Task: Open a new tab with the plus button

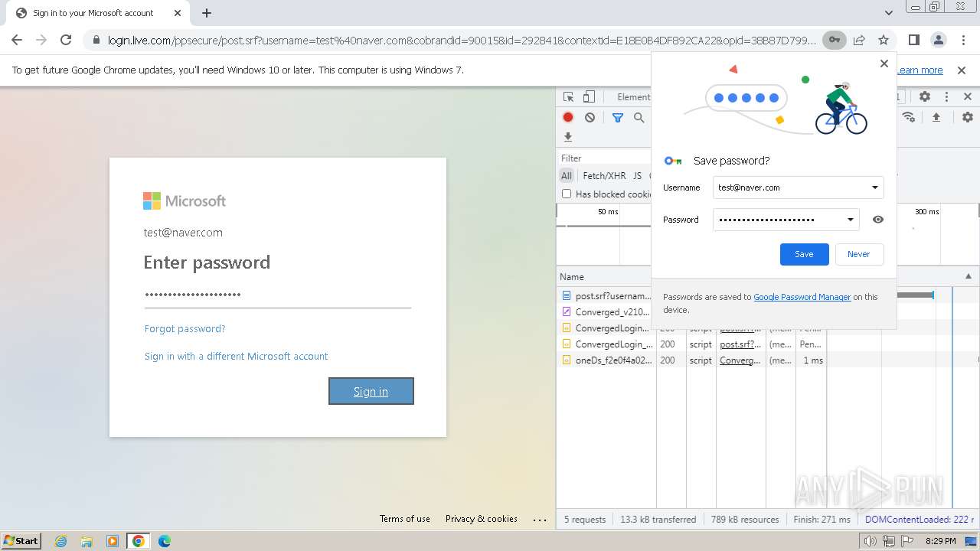Action: [x=207, y=13]
